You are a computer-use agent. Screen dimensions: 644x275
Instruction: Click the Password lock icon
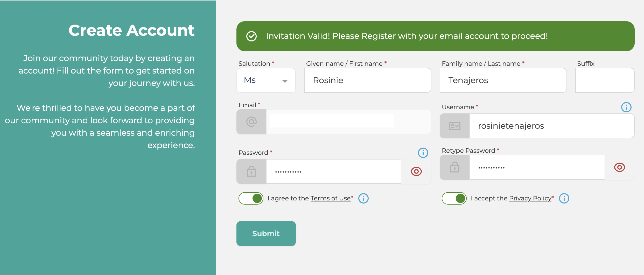click(251, 171)
